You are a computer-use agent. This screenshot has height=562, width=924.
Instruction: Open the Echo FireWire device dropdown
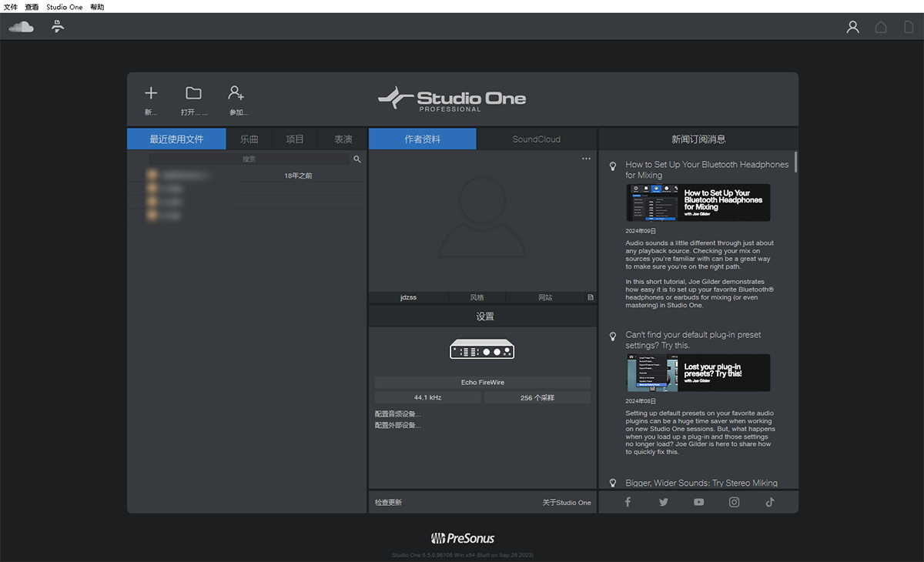click(x=483, y=383)
